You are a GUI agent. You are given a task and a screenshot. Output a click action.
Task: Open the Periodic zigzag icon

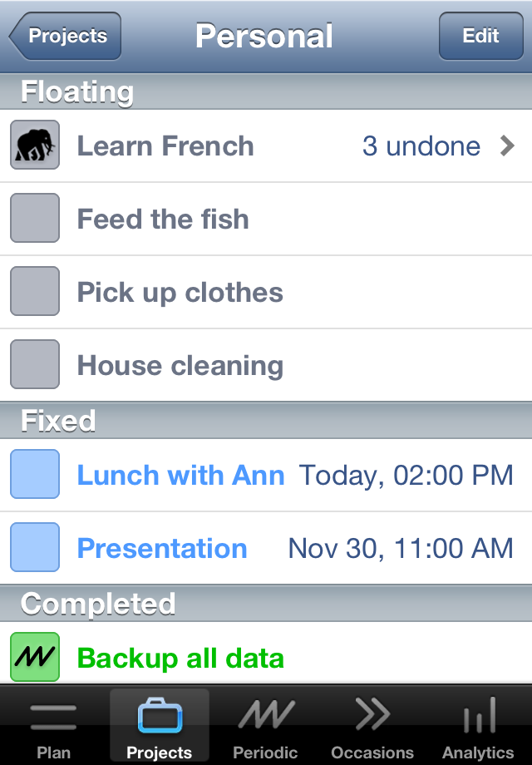click(266, 715)
